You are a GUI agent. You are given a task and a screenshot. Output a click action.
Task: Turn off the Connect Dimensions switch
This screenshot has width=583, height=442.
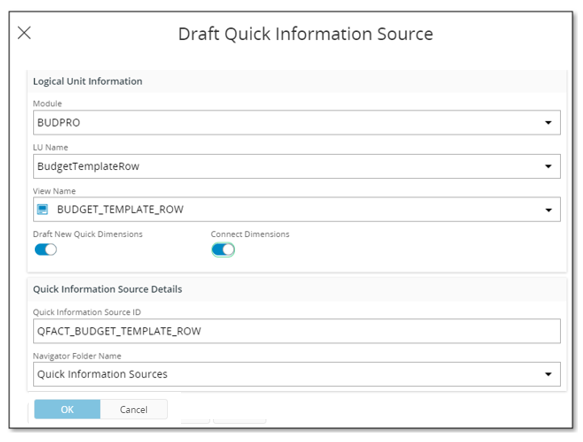(223, 249)
